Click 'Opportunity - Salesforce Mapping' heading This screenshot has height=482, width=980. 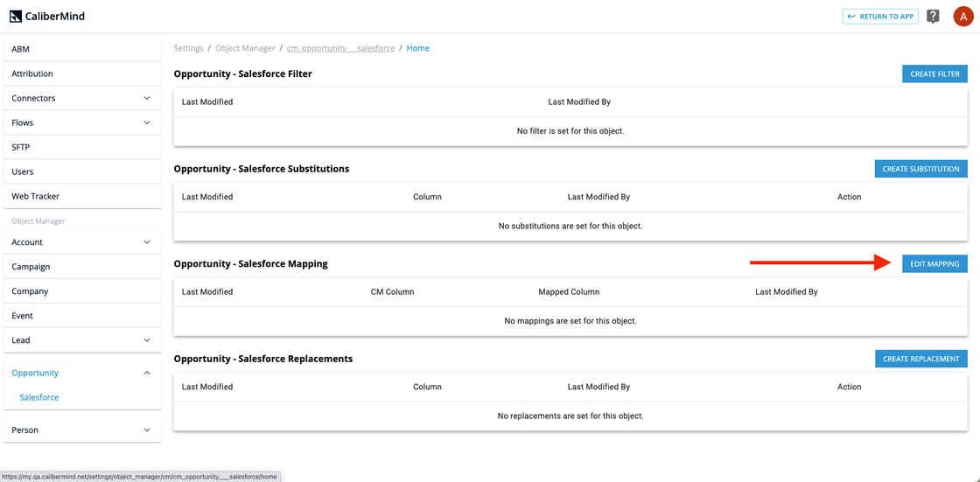(x=250, y=264)
